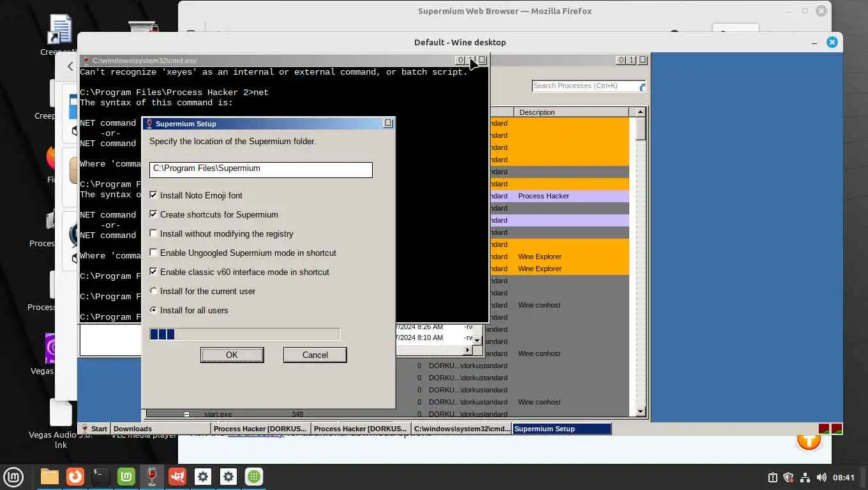Open the Files folder launcher
This screenshot has height=490, width=868.
[x=49, y=477]
